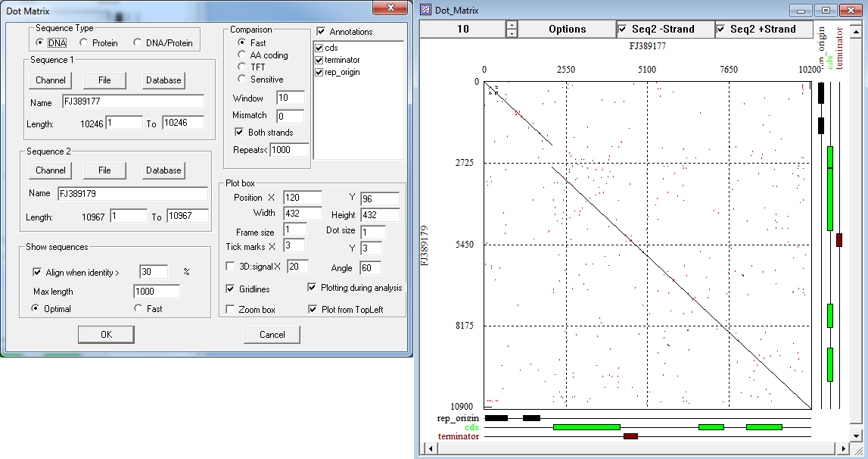Close the Dot Matrix settings dialog
868x459 pixels.
point(390,8)
